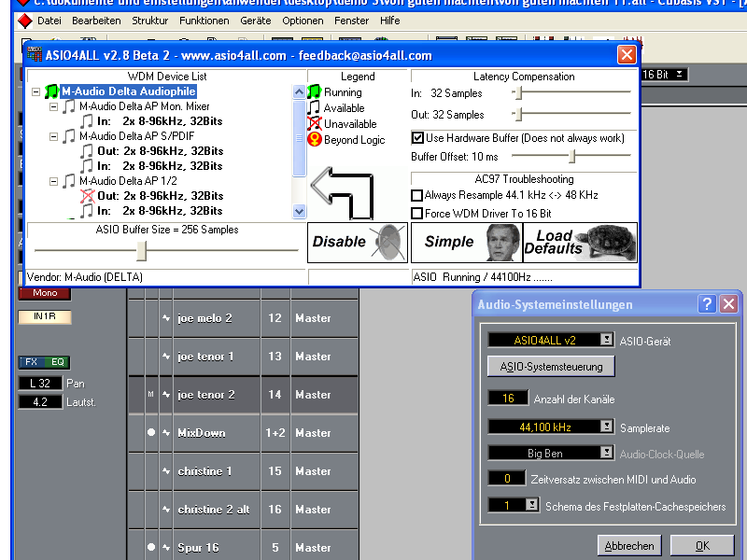
Task: Open ASIO-Systemsteuerung
Action: coord(551,367)
